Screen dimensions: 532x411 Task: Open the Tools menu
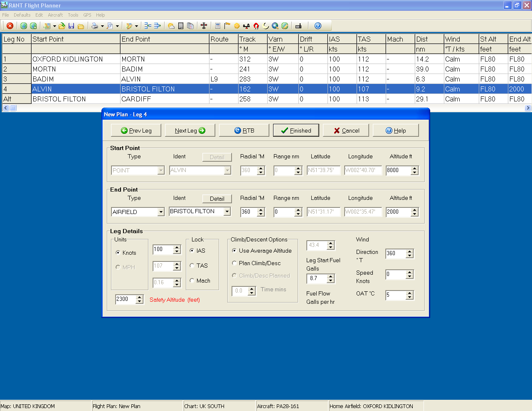pyautogui.click(x=73, y=15)
